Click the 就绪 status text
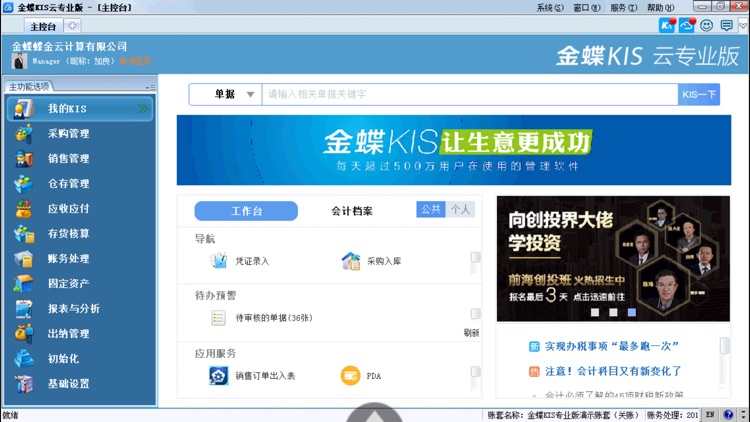This screenshot has width=750, height=422. 10,415
